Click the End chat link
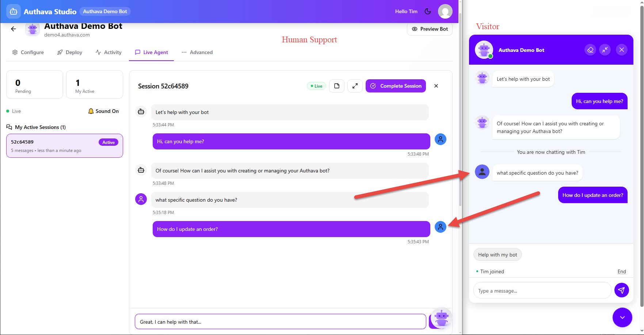Viewport: 644px width, 335px height. pyautogui.click(x=622, y=271)
